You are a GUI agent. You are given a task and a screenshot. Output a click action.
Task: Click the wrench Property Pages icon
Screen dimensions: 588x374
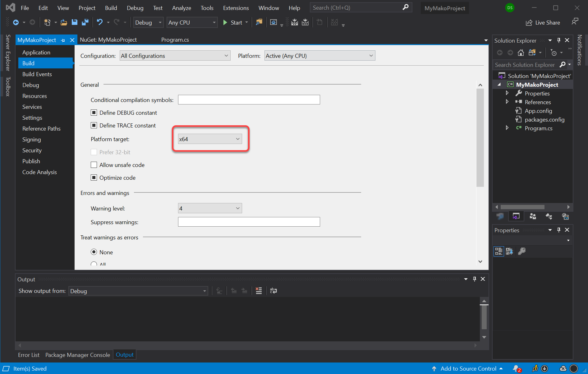[x=522, y=251]
